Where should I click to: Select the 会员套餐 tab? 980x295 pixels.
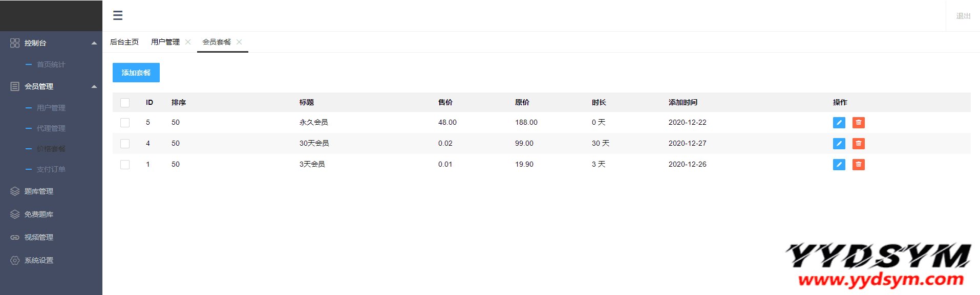pos(217,42)
